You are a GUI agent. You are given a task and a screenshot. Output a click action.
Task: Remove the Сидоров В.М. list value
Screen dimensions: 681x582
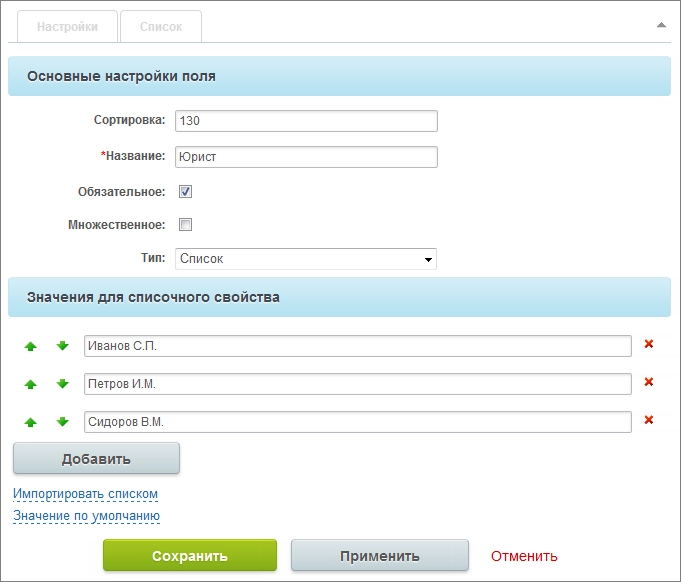click(649, 420)
